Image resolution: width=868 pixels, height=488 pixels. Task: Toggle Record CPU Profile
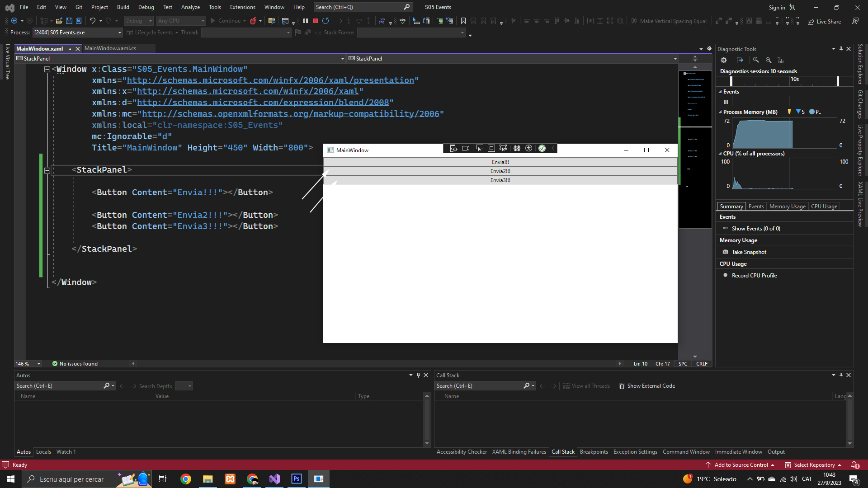click(x=726, y=276)
